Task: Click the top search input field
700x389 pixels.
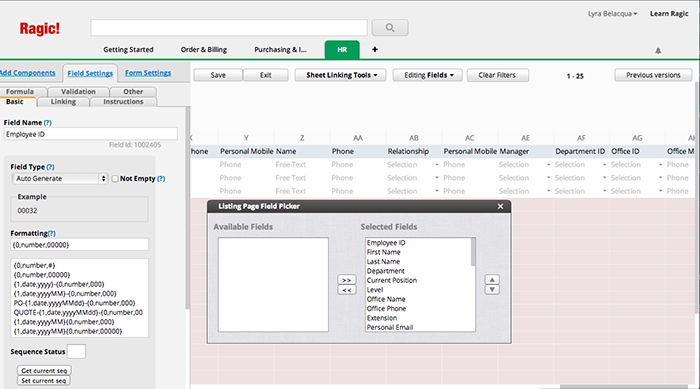Action: (229, 28)
